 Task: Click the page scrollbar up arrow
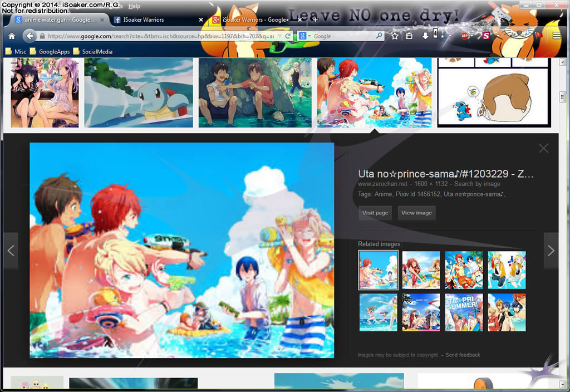[562, 62]
